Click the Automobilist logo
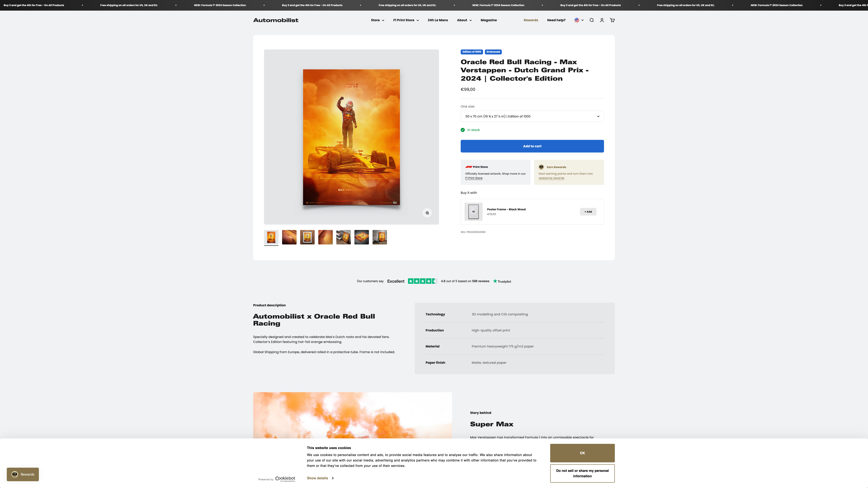 coord(276,20)
